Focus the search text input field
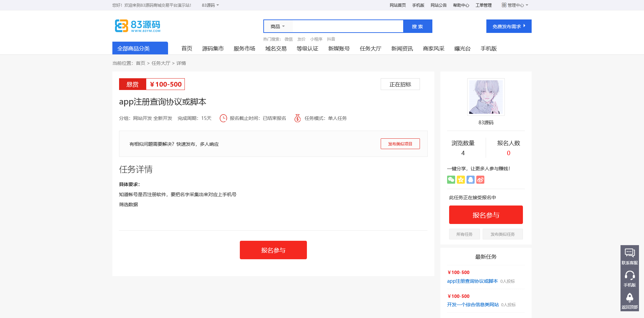644x318 pixels. (x=348, y=26)
